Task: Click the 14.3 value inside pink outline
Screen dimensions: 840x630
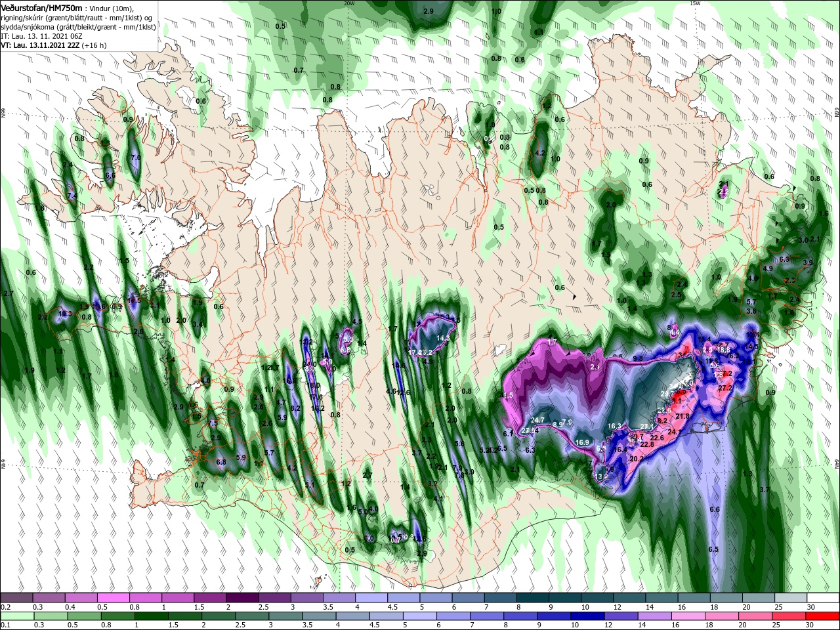Action: 443,338
